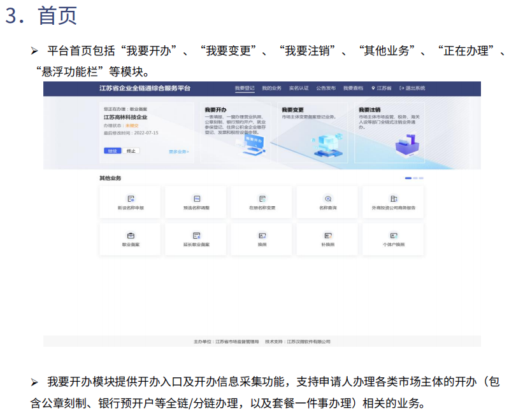523x420 pixels.
Task: Go to the 实名认证 tab
Action: pyautogui.click(x=299, y=88)
